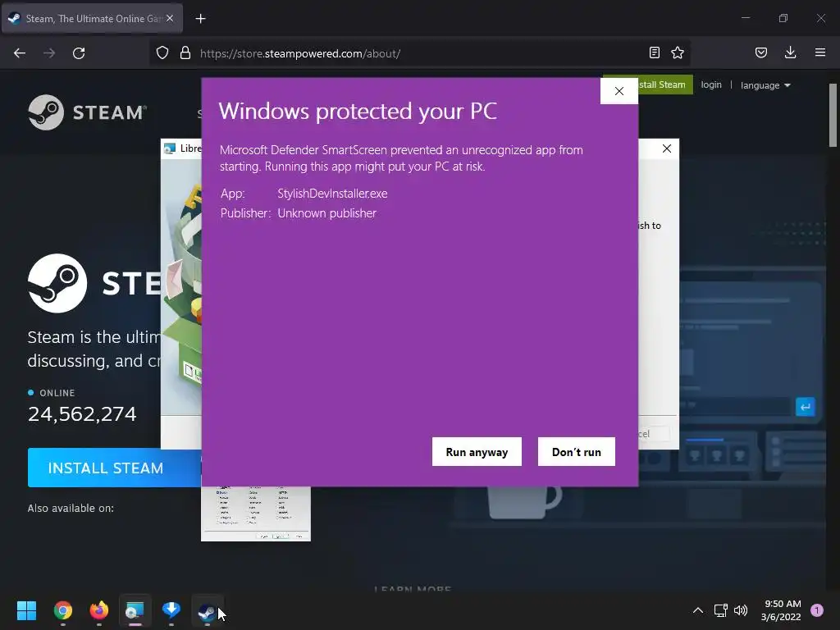
Task: Switch to Firefox in the taskbar
Action: click(98, 610)
